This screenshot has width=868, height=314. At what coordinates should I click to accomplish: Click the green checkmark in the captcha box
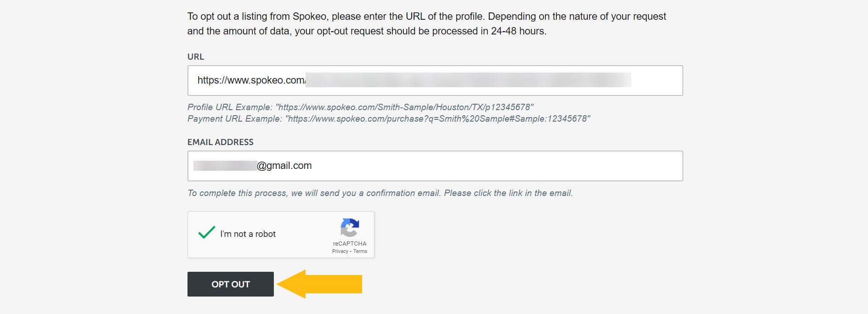(206, 232)
